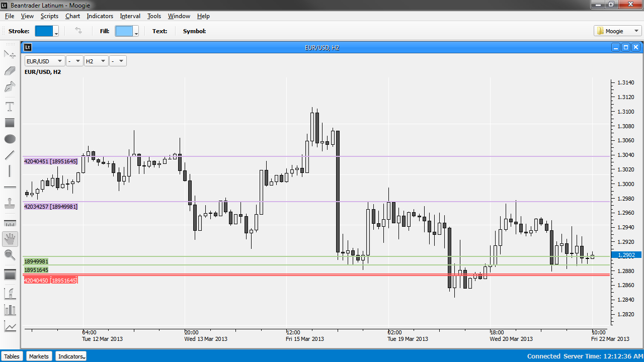Open the Tools menu
Screen dimensions: 644x362
point(154,16)
